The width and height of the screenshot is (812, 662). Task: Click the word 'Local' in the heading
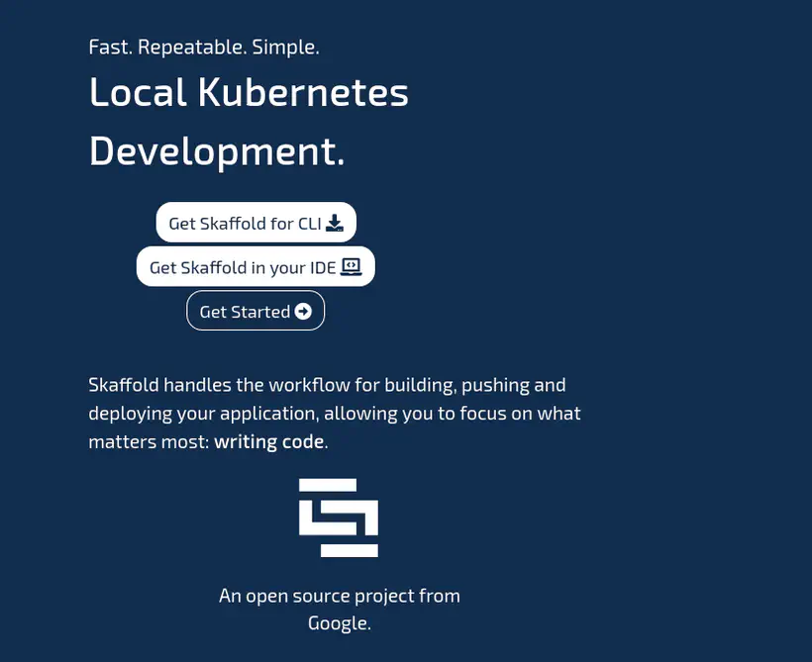click(138, 93)
